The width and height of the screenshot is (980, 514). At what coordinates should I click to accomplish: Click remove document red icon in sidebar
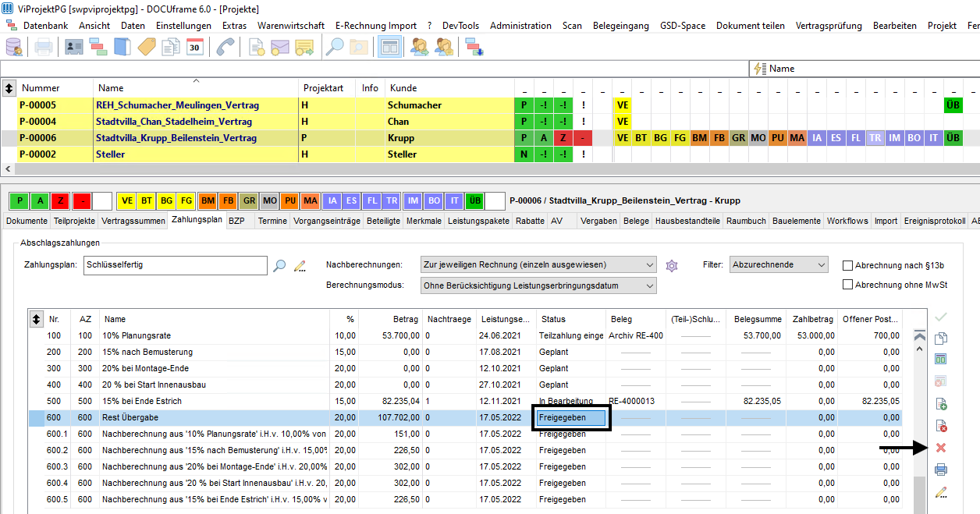coord(941,426)
